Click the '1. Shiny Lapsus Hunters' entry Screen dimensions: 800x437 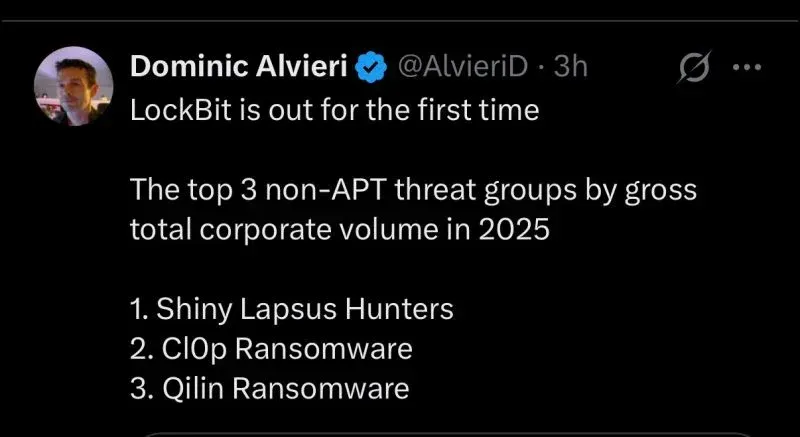pos(292,309)
